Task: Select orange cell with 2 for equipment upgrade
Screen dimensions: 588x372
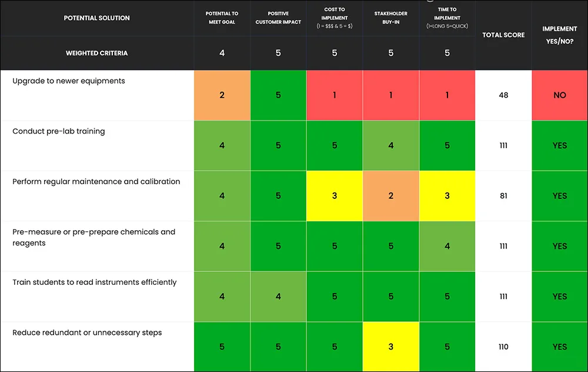Action: 222,95
